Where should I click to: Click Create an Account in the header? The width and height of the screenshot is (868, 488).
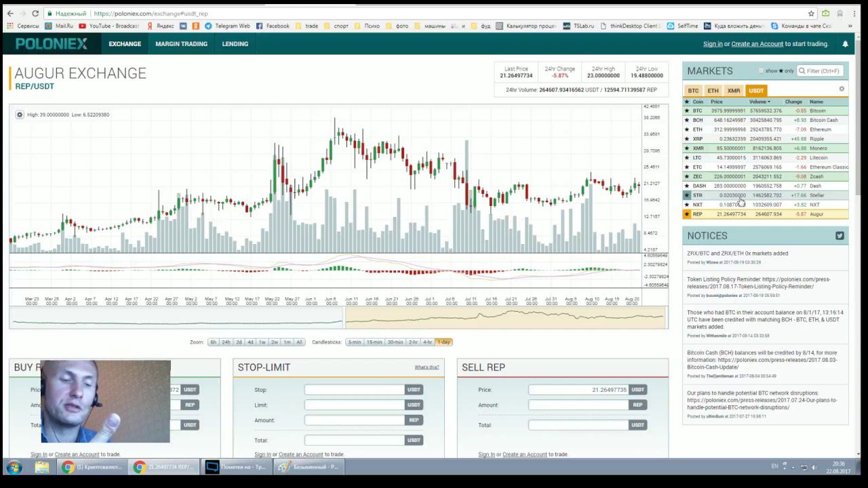tap(757, 44)
